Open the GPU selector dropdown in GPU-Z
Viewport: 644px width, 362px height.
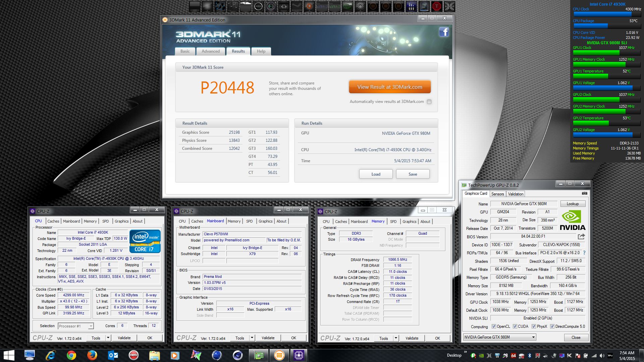pos(499,337)
